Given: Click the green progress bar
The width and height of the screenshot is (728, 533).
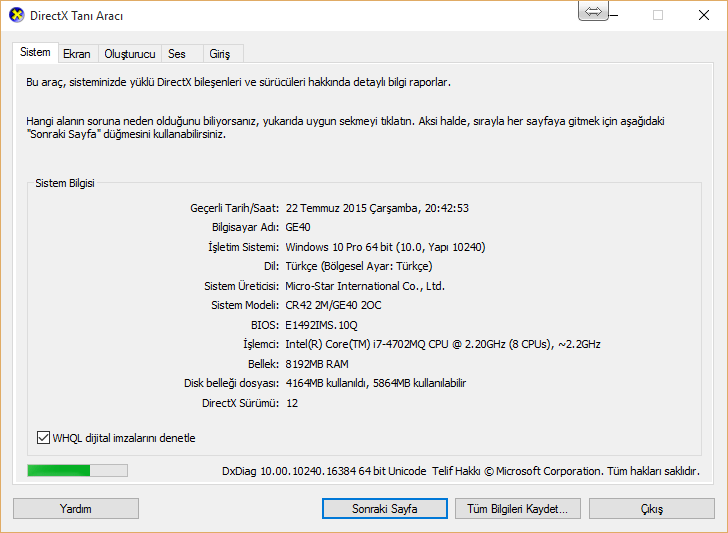Looking at the screenshot, I should pyautogui.click(x=78, y=471).
